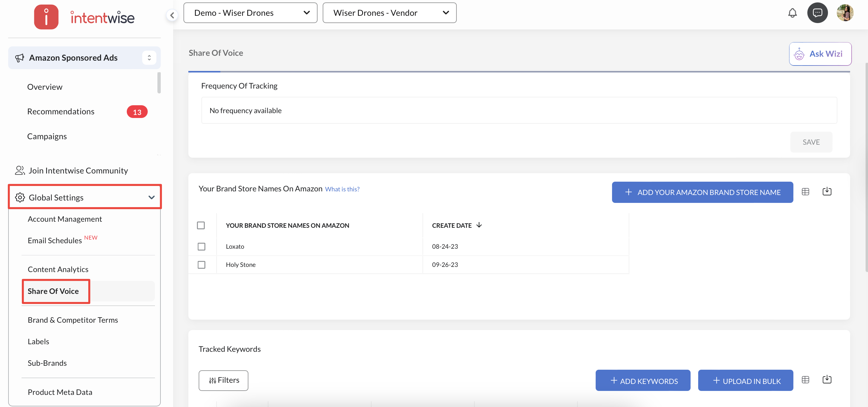Download brand store names table
The height and width of the screenshot is (407, 868).
[x=827, y=192]
